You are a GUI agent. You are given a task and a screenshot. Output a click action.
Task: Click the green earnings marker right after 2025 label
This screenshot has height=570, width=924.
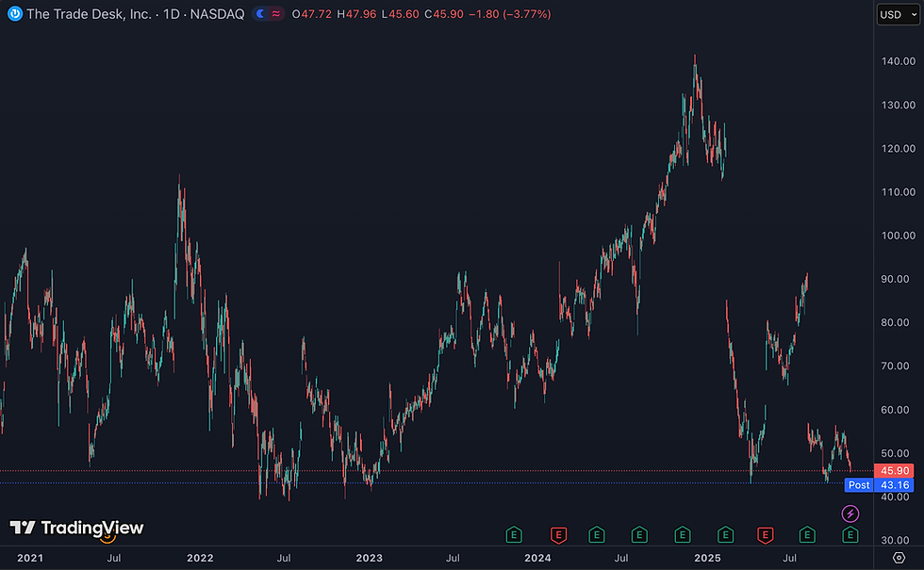pos(725,535)
